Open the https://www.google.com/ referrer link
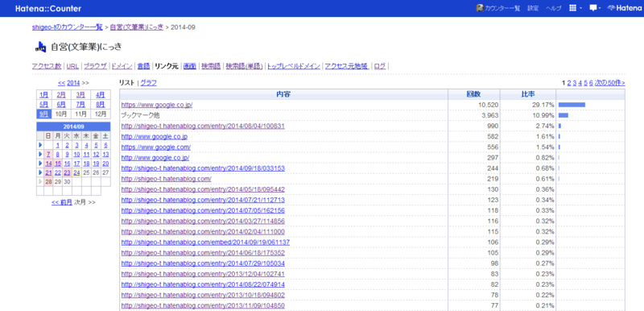644x311 pixels. coord(155,147)
